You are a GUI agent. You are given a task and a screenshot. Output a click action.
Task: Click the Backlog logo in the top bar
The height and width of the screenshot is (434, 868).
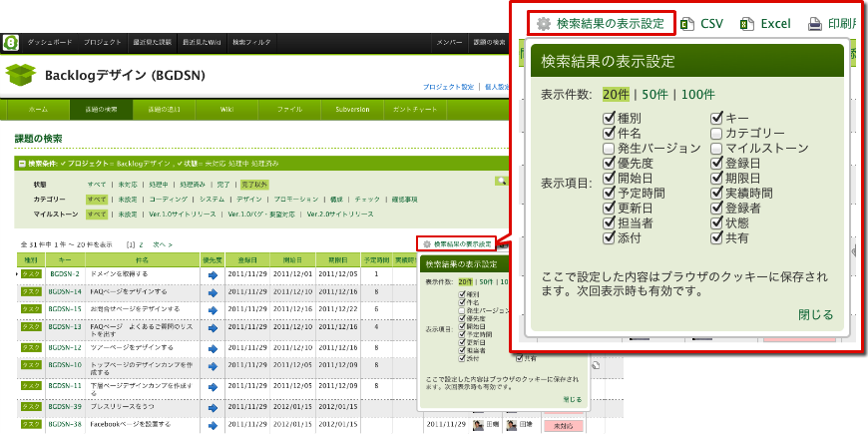[11, 43]
